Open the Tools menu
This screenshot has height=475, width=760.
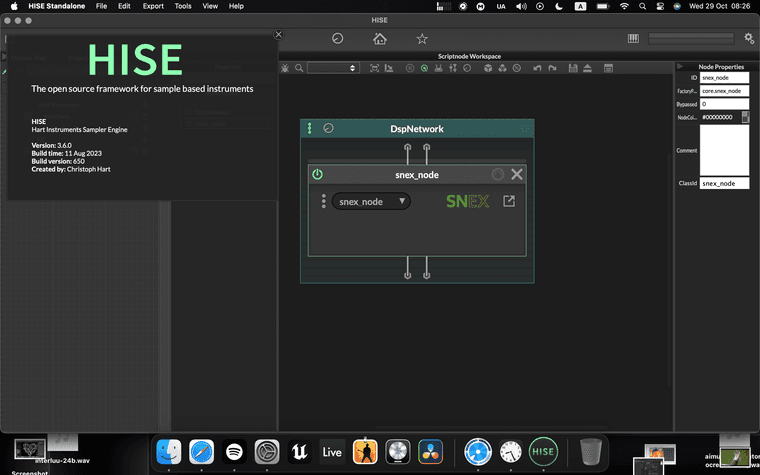pyautogui.click(x=183, y=6)
